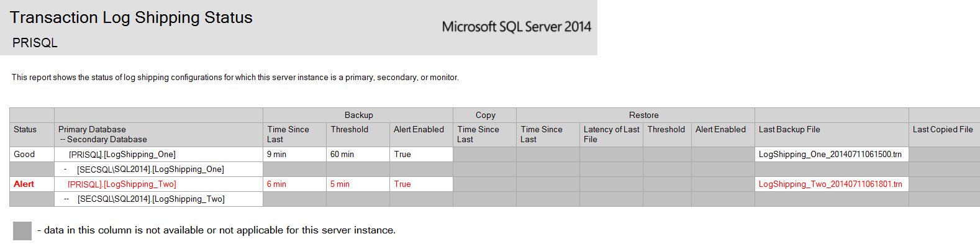
Task: Select the 9 min backup time cell
Action: coord(294,154)
